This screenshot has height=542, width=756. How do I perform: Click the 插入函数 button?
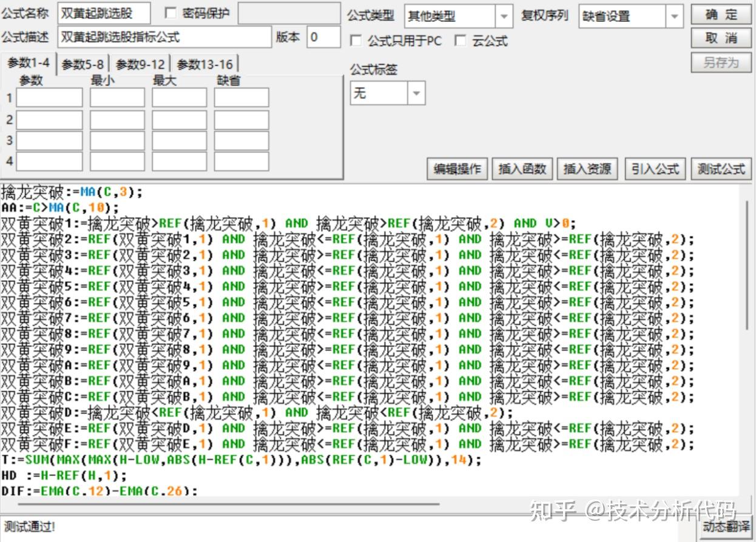click(x=522, y=169)
